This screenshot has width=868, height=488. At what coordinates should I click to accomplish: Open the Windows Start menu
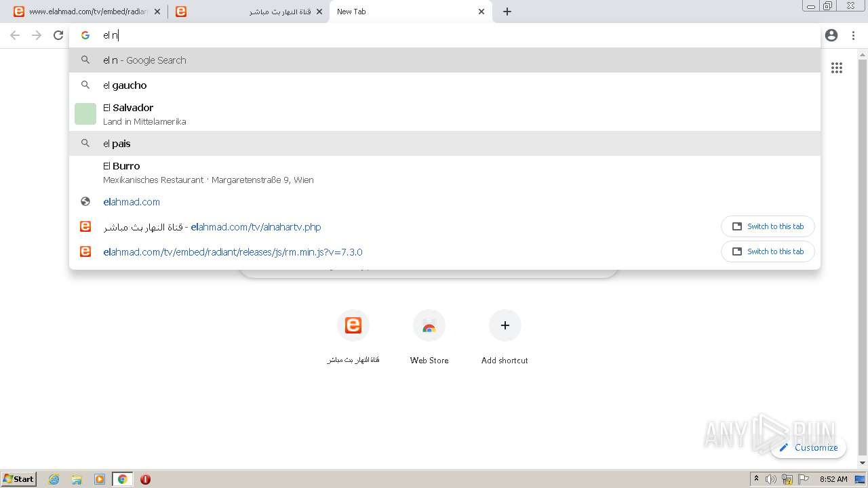19,479
